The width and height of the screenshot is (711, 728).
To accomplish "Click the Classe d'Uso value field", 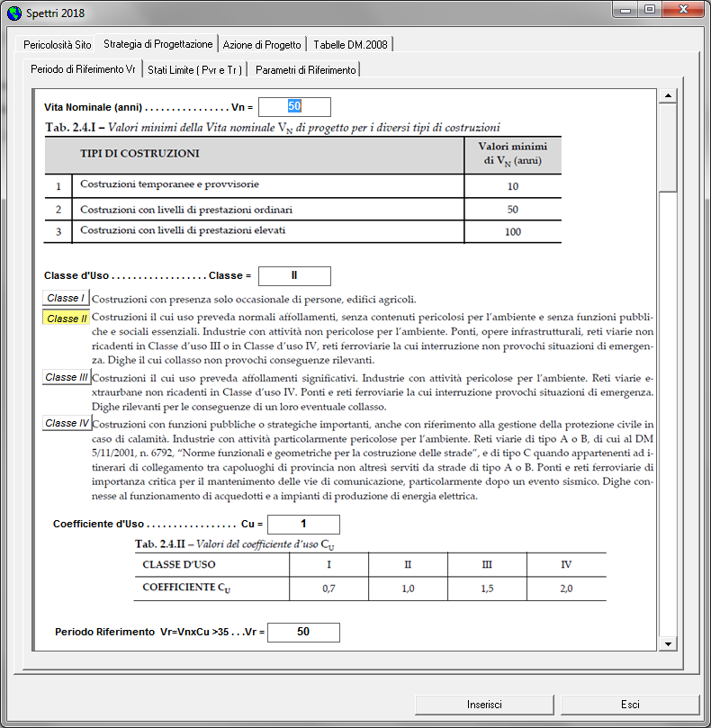I will pos(294,275).
